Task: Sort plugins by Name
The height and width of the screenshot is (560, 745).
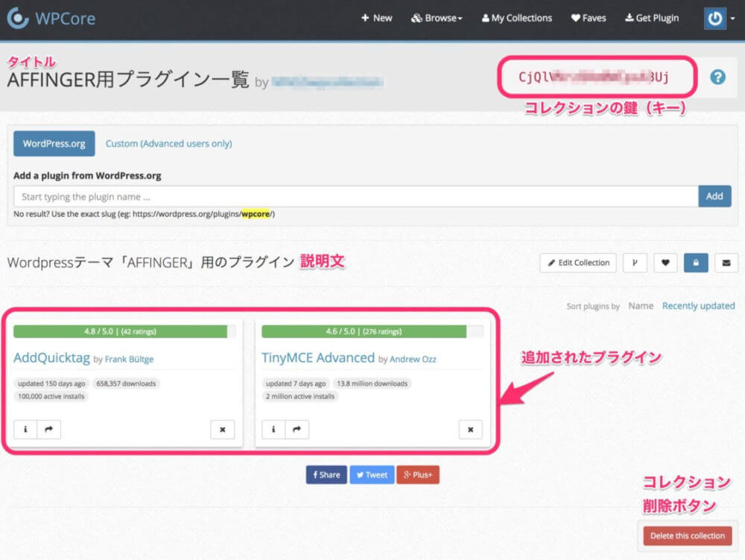Action: (x=641, y=306)
